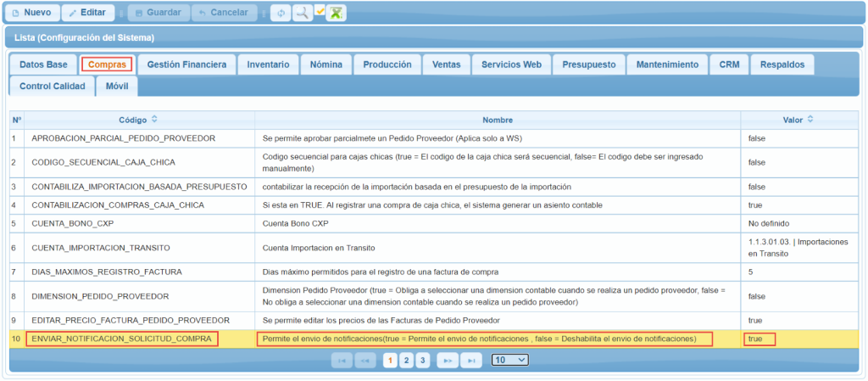Open the Servicios Web tab
The width and height of the screenshot is (868, 381).
click(511, 64)
